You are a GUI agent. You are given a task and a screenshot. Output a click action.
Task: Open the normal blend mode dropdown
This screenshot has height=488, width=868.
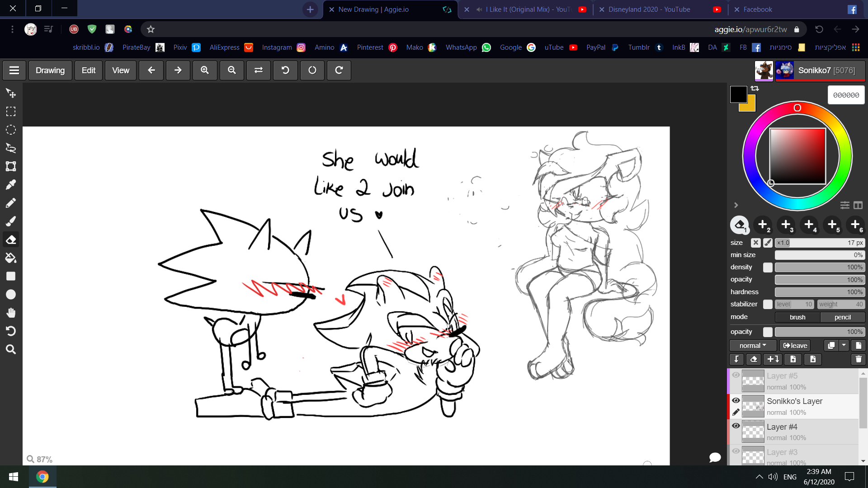click(x=753, y=346)
